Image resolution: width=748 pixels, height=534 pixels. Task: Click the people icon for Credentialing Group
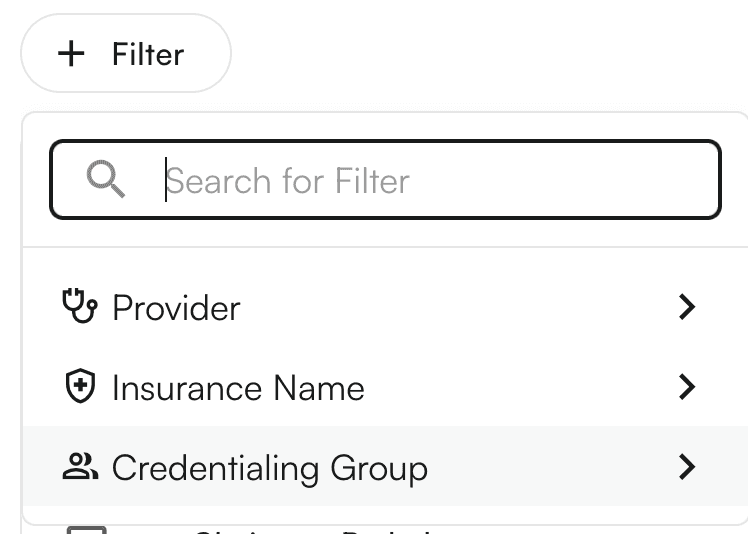tap(80, 467)
